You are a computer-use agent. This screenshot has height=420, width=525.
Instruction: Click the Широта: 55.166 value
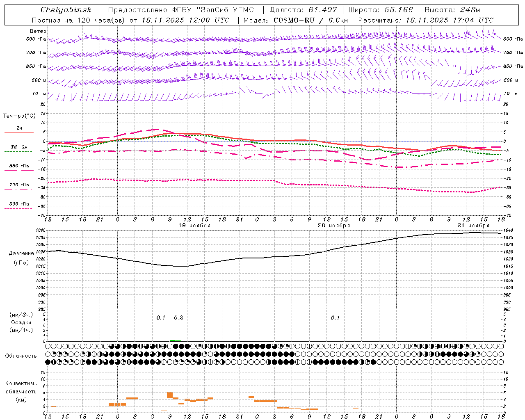[x=381, y=10]
